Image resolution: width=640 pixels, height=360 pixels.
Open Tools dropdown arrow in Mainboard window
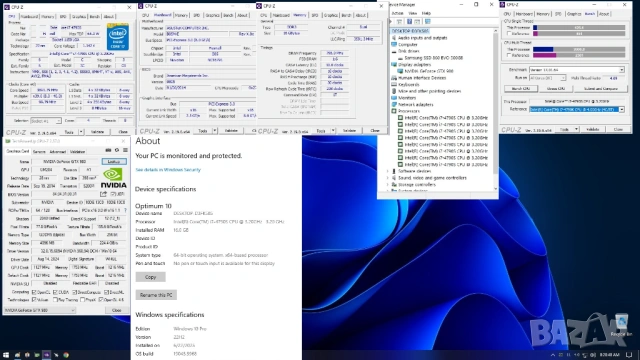coord(215,131)
